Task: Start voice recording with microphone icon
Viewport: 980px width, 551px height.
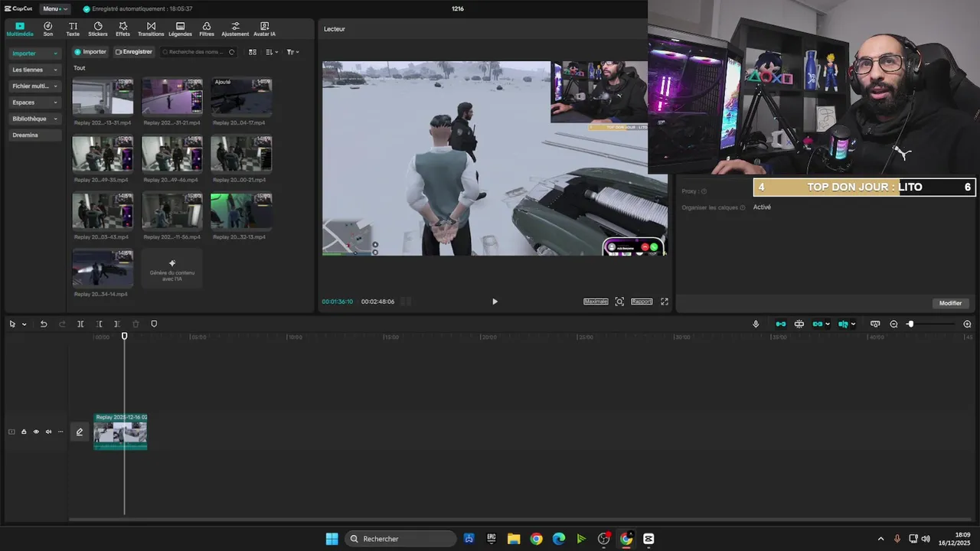Action: (x=756, y=324)
